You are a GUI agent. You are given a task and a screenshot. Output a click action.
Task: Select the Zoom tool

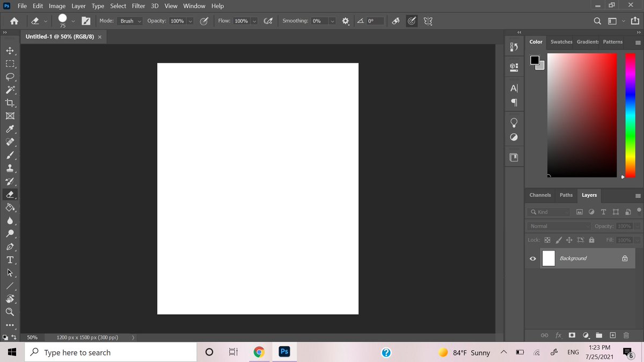click(10, 312)
